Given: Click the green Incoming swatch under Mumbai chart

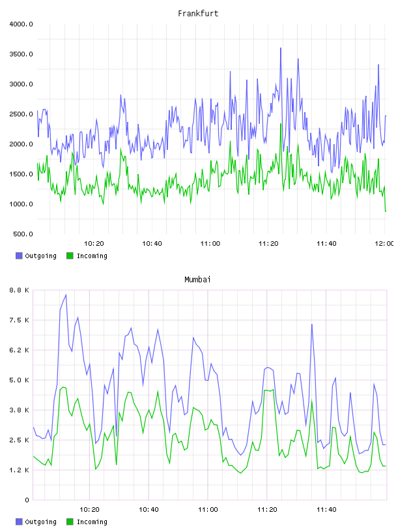Looking at the screenshot, I should pyautogui.click(x=70, y=522).
